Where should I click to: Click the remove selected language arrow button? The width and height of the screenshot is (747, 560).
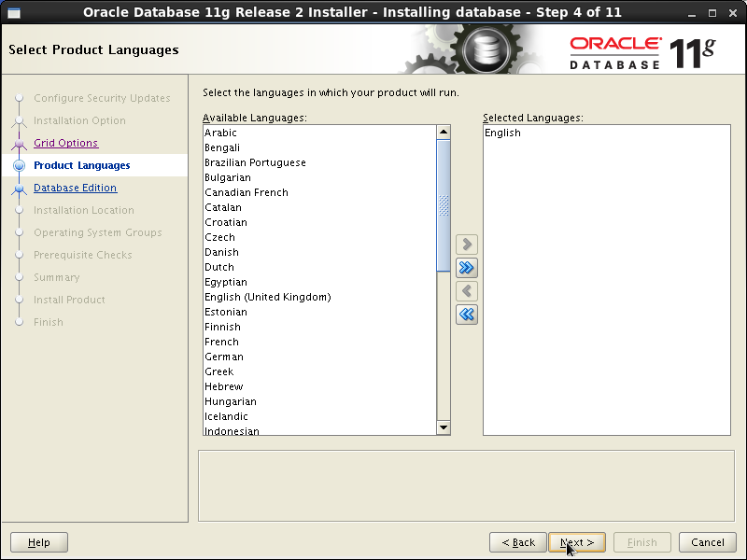pos(466,291)
